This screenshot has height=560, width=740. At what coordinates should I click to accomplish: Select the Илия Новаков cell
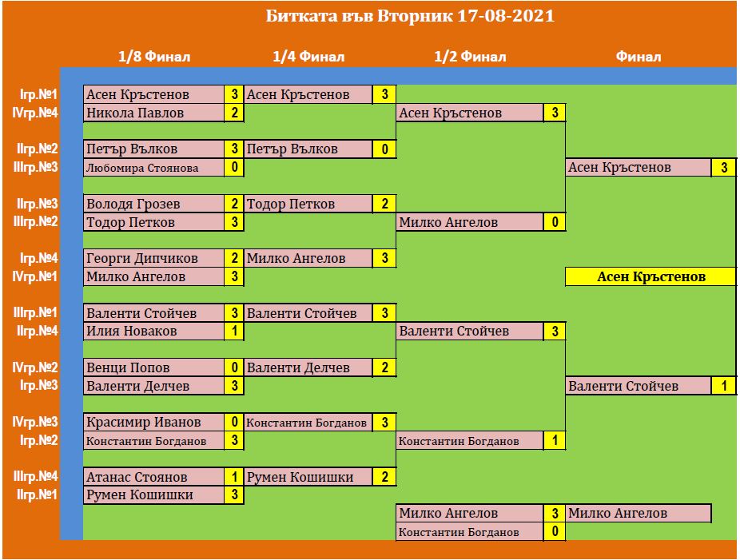click(x=153, y=332)
